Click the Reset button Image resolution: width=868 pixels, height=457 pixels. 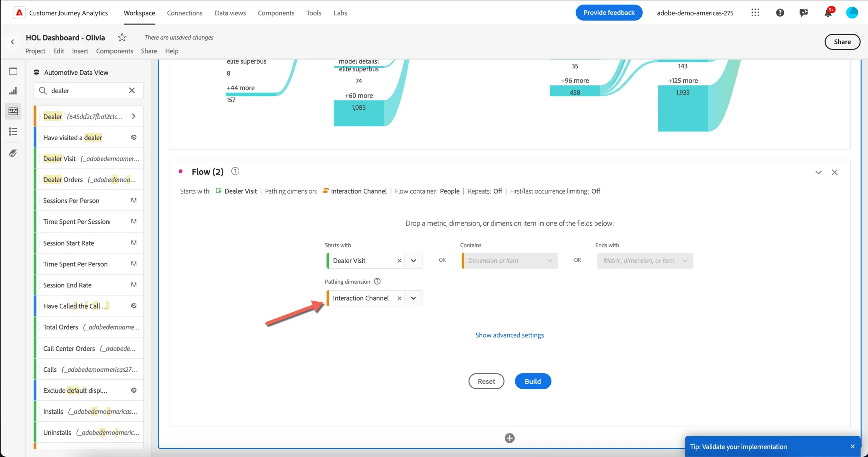coord(486,381)
